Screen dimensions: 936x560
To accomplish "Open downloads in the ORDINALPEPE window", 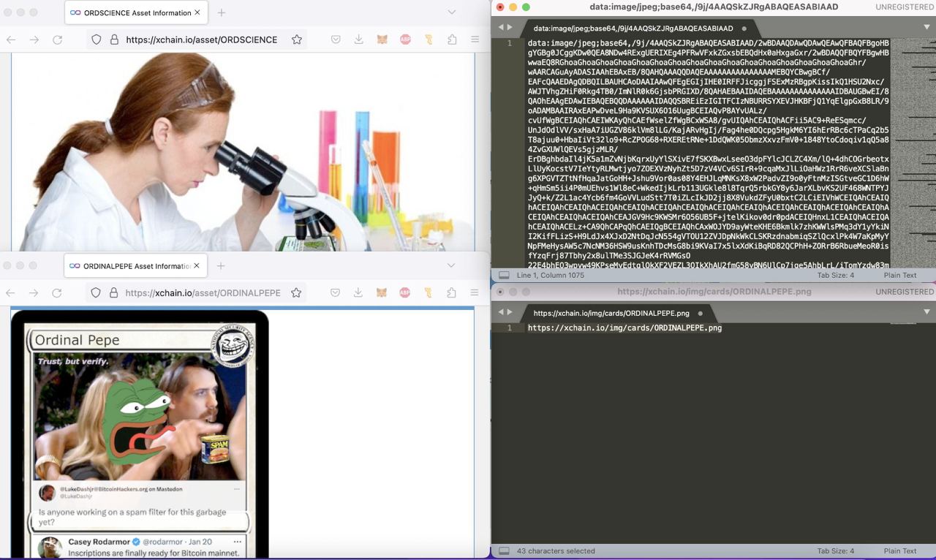I will [358, 292].
